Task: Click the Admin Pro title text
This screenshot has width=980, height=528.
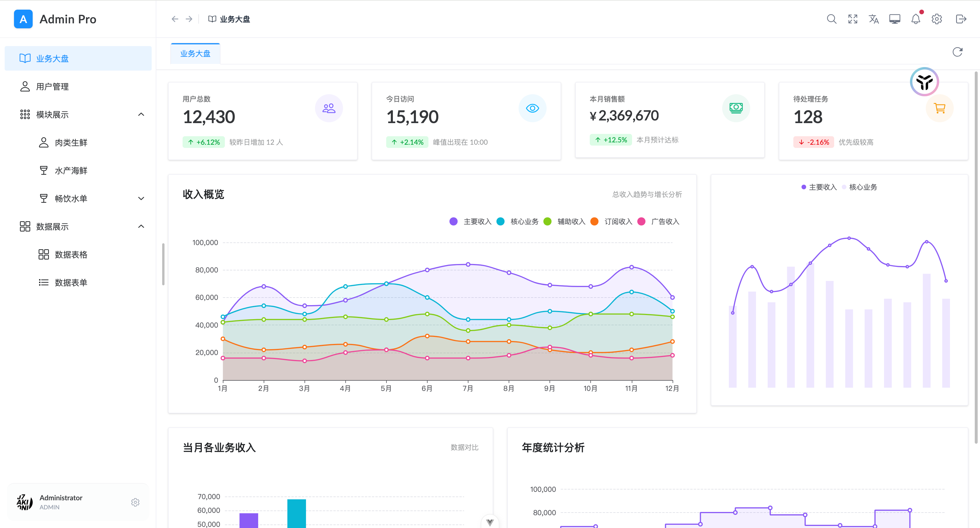Action: pyautogui.click(x=68, y=19)
